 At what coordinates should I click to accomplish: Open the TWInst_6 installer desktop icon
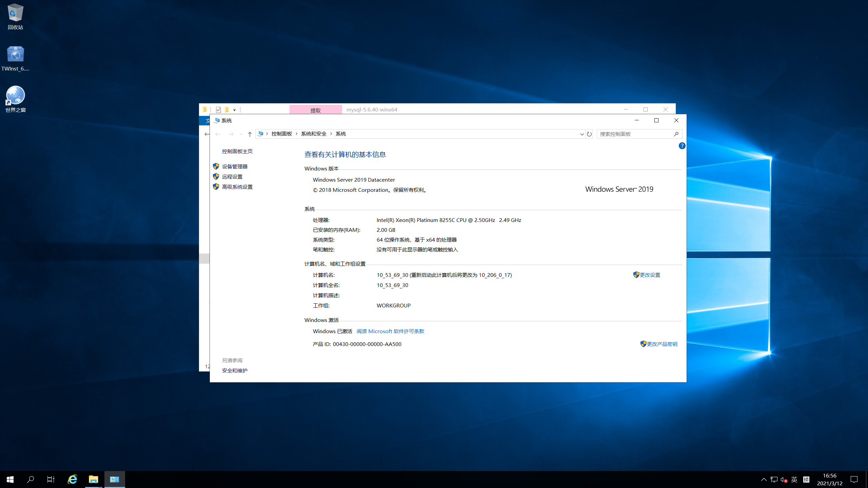point(15,58)
